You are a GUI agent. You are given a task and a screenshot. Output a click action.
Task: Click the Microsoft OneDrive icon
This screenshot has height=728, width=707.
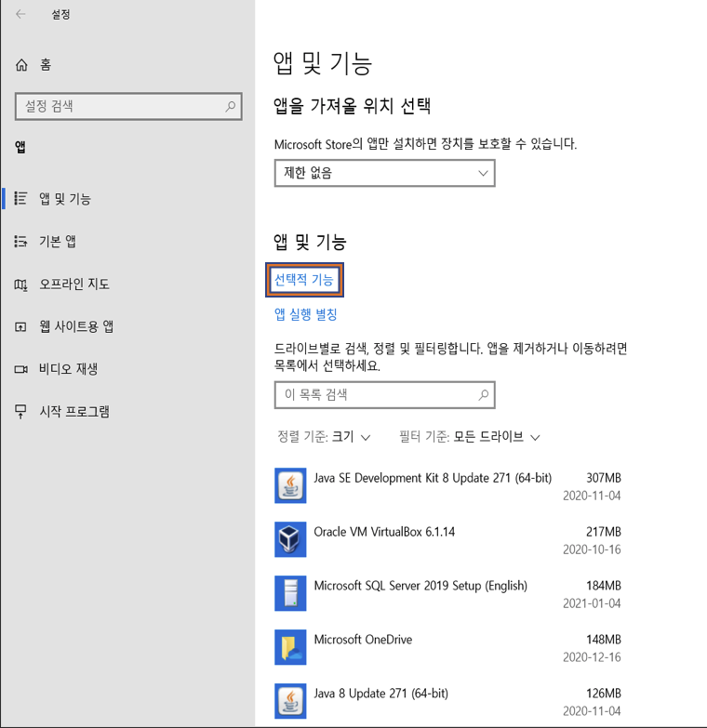click(x=290, y=647)
